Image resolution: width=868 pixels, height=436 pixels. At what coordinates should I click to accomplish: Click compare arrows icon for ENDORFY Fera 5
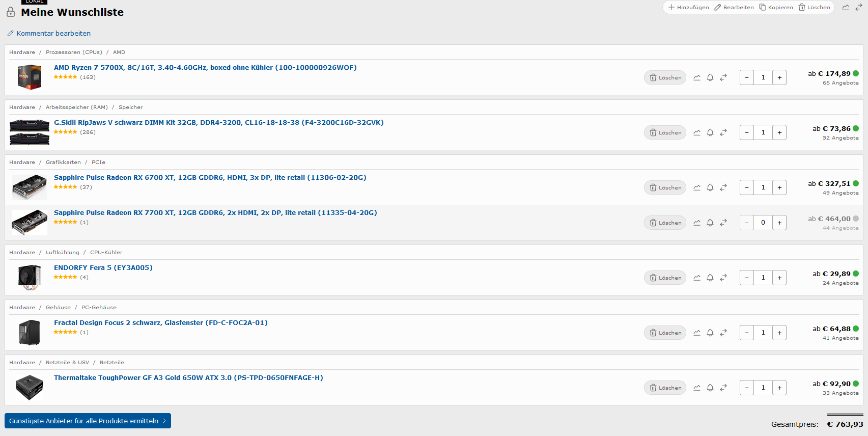(723, 278)
